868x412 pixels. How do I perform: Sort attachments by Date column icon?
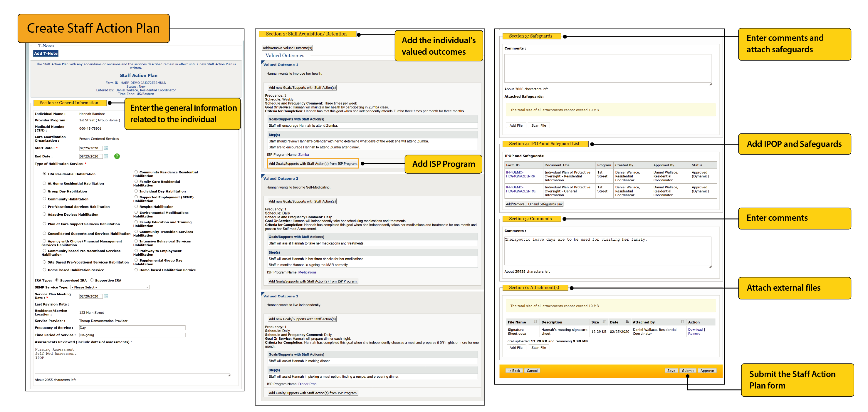627,322
